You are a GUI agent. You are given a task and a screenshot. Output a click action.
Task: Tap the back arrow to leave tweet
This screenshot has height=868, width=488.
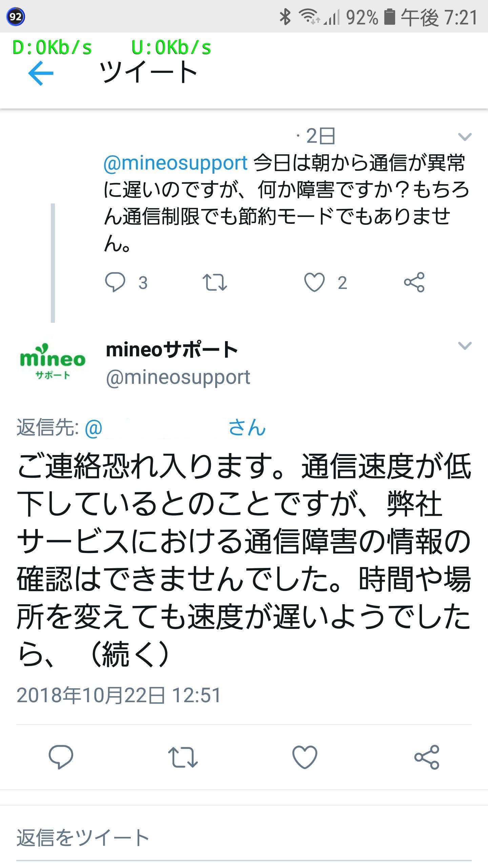click(x=41, y=73)
